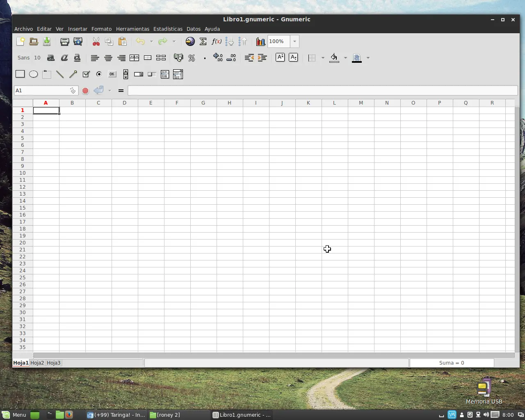Center text horizontally

[108, 58]
